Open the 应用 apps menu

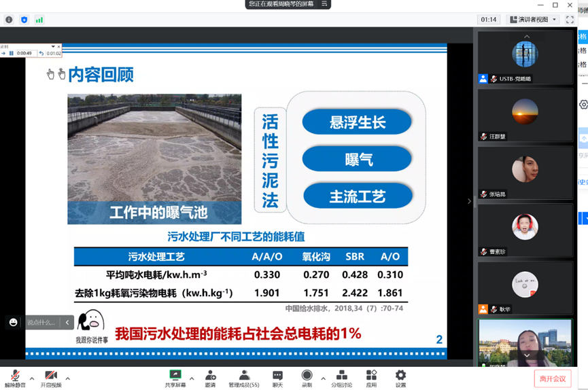[371, 378]
